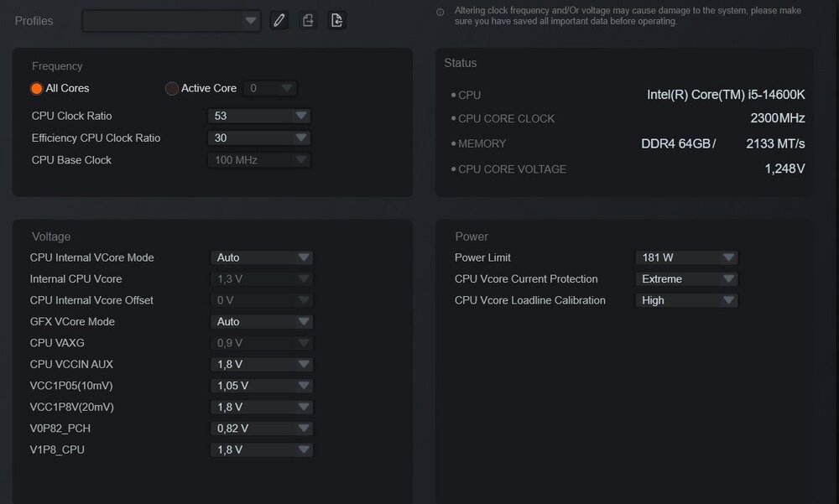
Task: Open the Power Limit dropdown
Action: 685,258
